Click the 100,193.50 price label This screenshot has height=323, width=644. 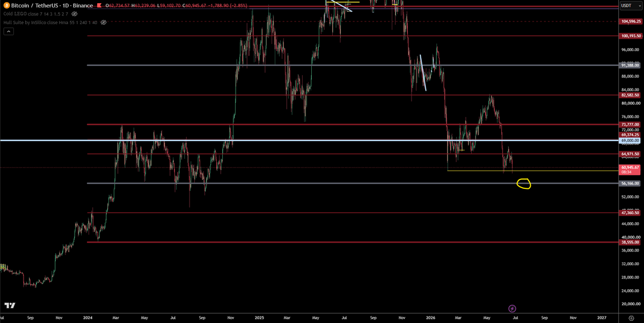(x=630, y=36)
